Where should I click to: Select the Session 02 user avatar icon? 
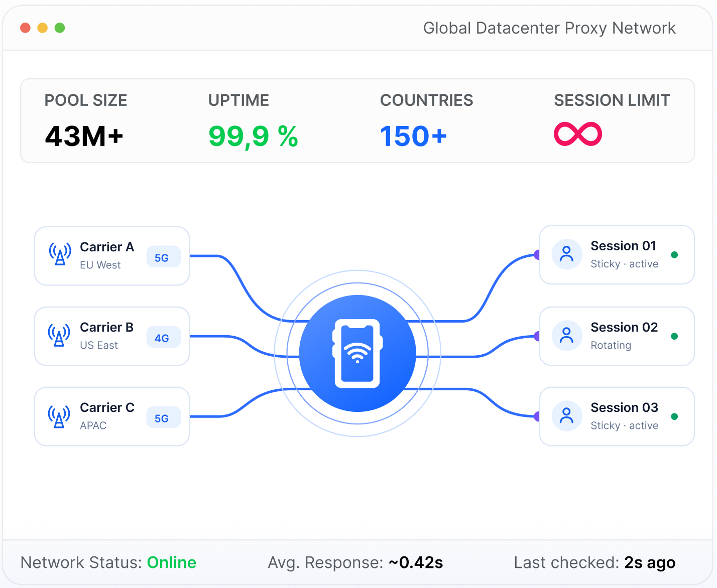(x=567, y=336)
